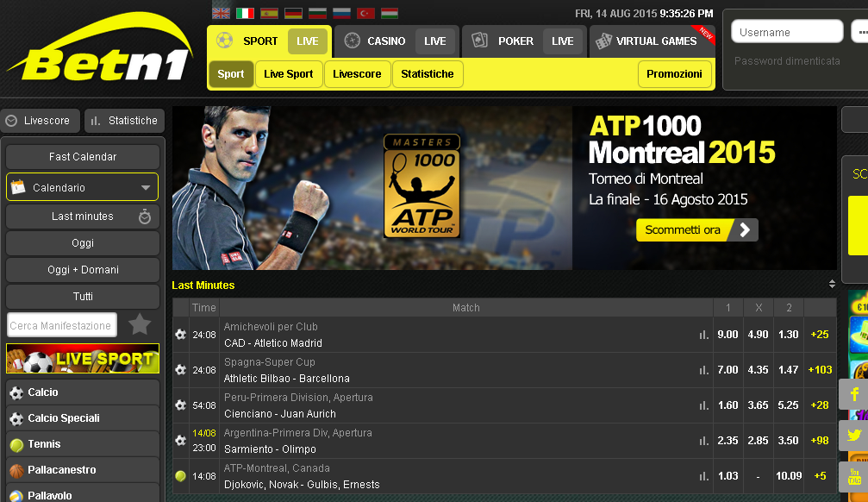
Task: Click soccer ball icon on CAD - Atletico Madrid row
Action: [180, 334]
